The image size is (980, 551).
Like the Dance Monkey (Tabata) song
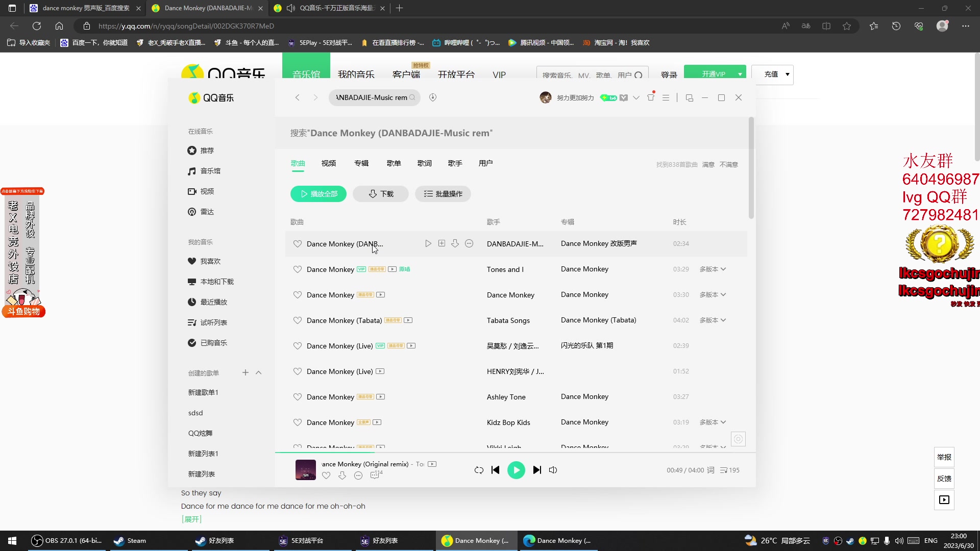coord(298,320)
